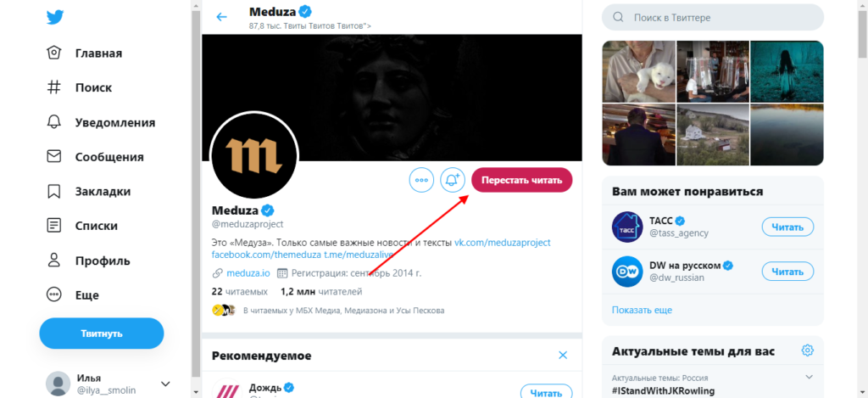Open the Показать еще link
Viewport: 868px width, 398px height.
pyautogui.click(x=642, y=310)
